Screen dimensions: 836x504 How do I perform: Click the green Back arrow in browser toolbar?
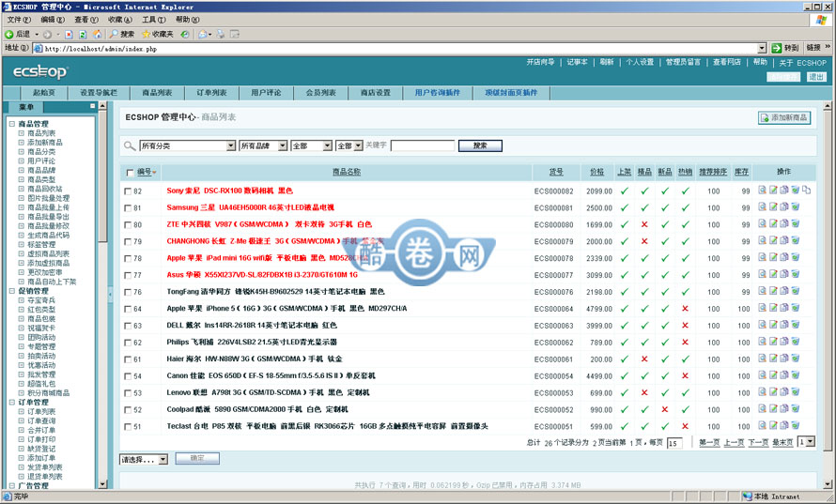click(x=9, y=34)
